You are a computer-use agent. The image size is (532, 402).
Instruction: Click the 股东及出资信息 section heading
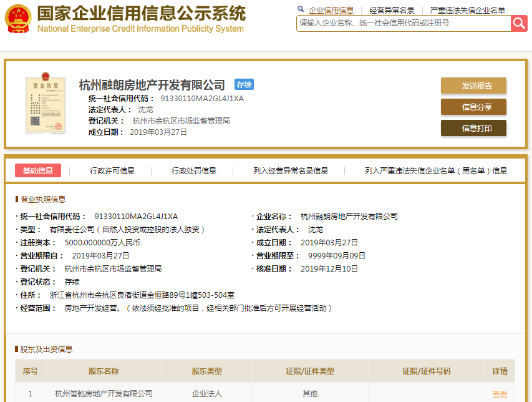(x=46, y=349)
